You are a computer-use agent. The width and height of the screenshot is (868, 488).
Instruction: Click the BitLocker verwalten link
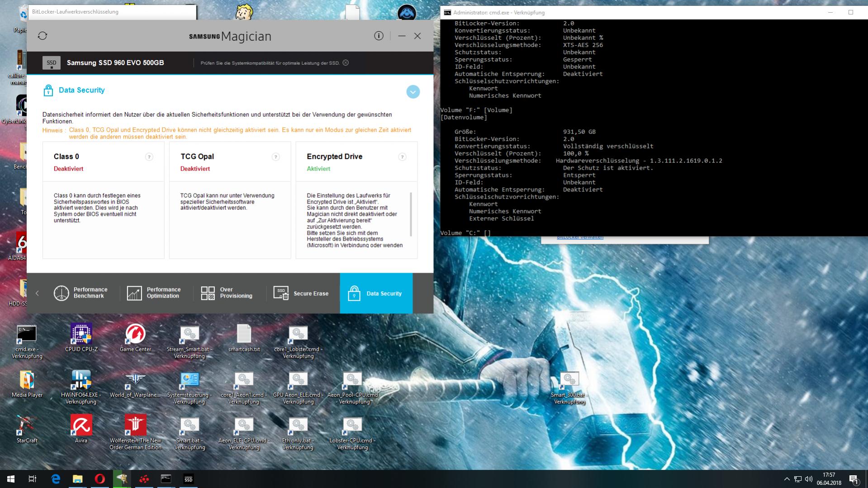pyautogui.click(x=580, y=237)
